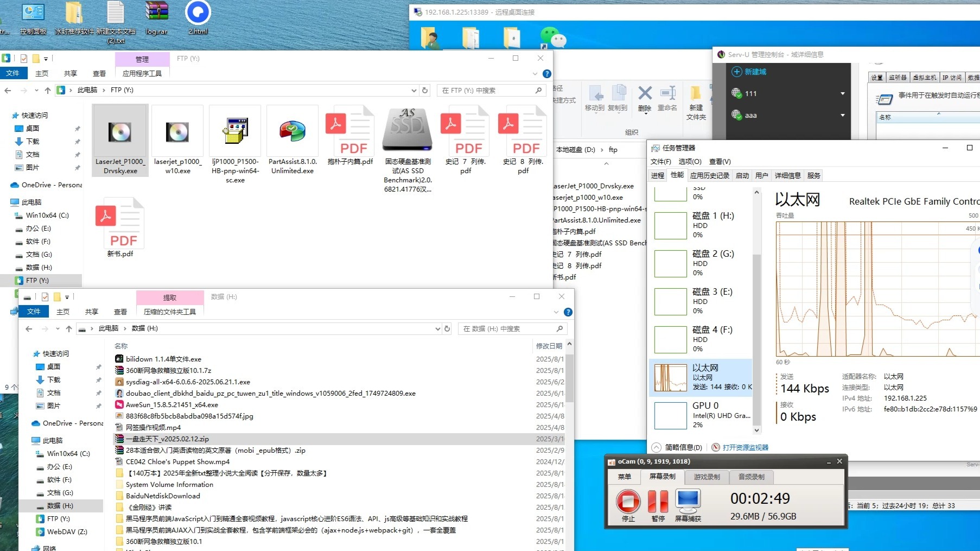Screen dimensions: 980x551
Task: Switch to 音频录制 tab in oCam
Action: coord(751,477)
